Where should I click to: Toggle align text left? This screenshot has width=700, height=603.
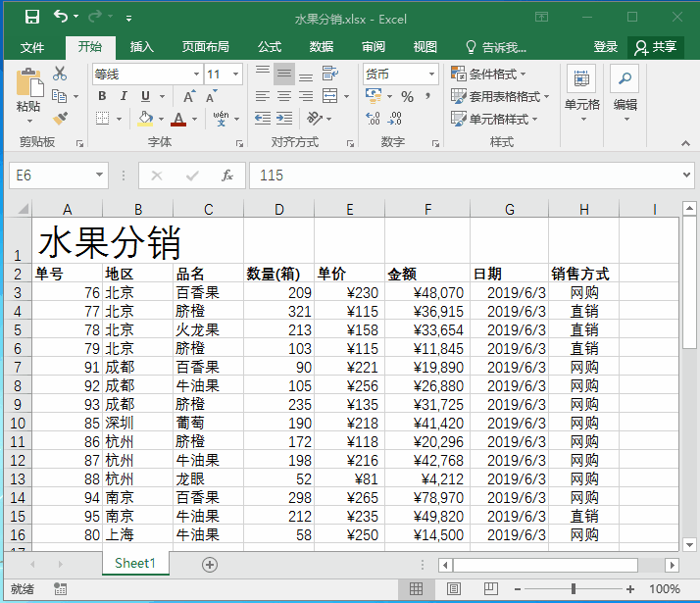pyautogui.click(x=263, y=96)
